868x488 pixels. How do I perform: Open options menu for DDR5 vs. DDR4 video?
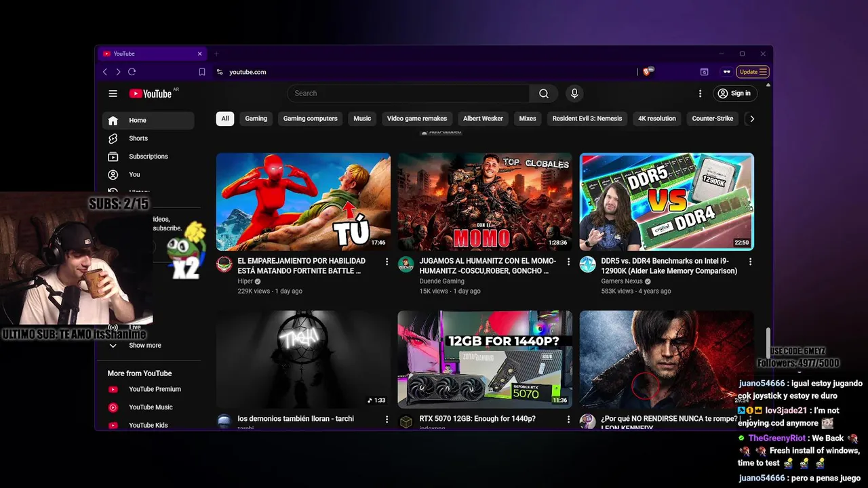[750, 262]
